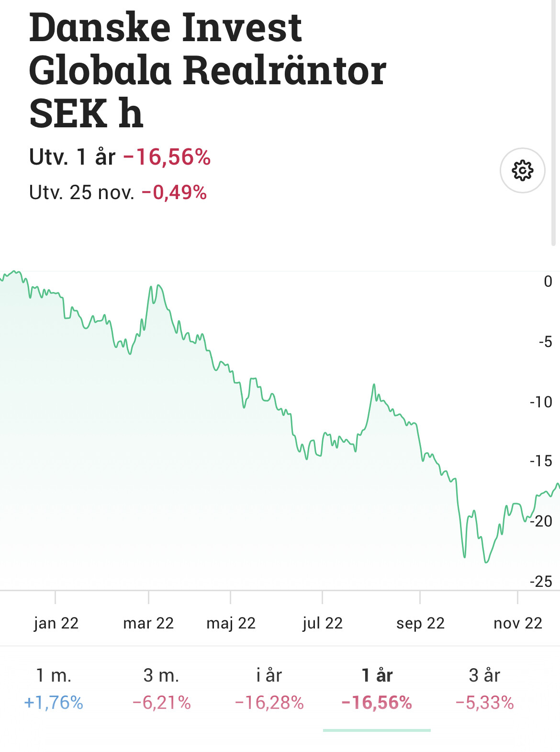Tap the Utv. 1 år −16,56% value
The width and height of the screenshot is (560, 752).
[x=167, y=157]
